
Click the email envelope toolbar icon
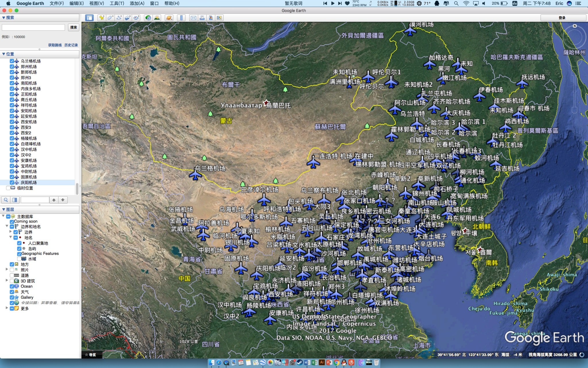194,18
